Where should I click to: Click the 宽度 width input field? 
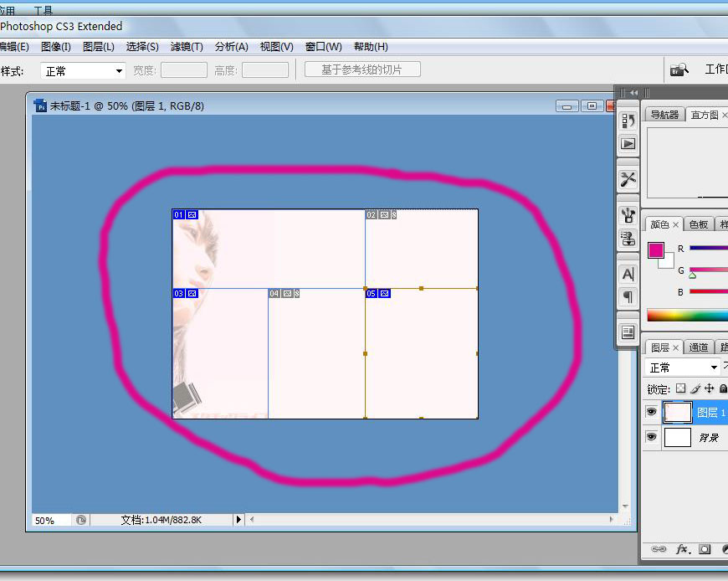pyautogui.click(x=184, y=70)
